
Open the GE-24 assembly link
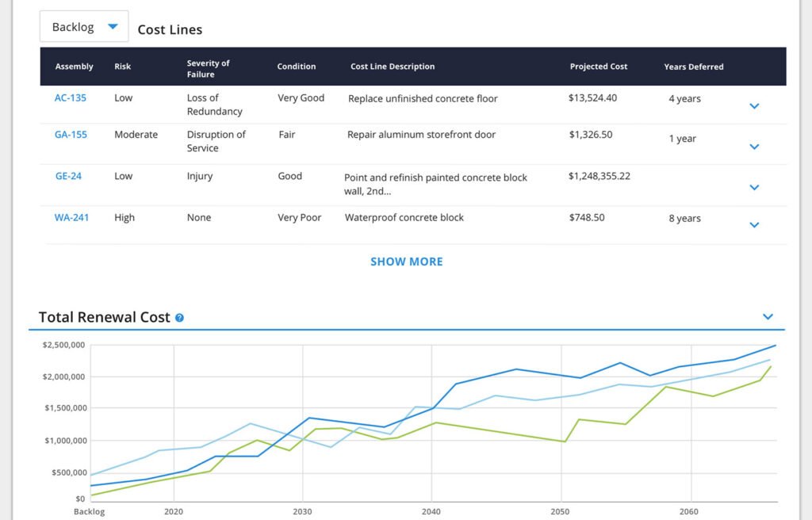pos(68,176)
